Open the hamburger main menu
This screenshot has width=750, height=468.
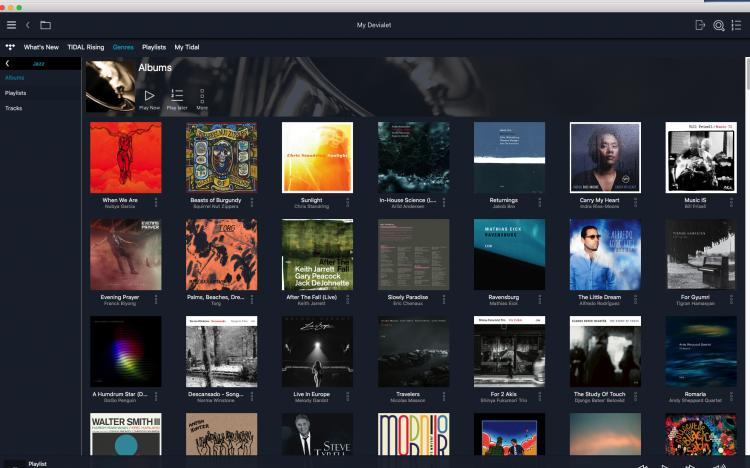click(11, 25)
